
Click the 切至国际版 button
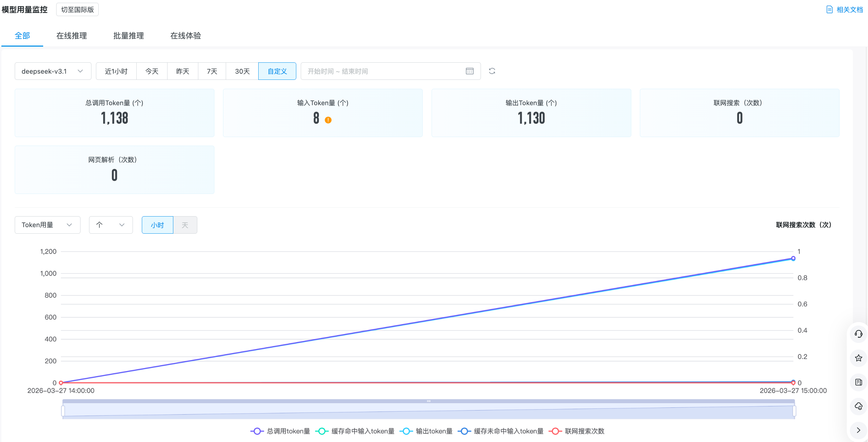tap(77, 10)
